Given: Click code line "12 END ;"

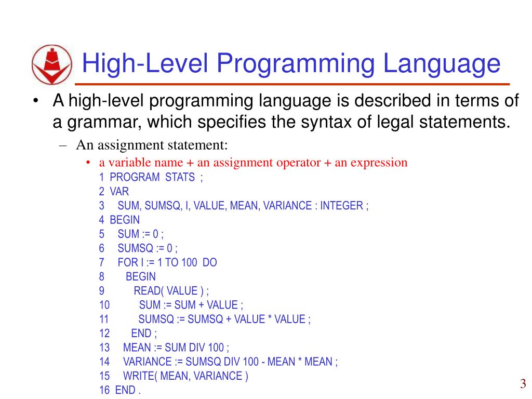Looking at the screenshot, I should click(x=128, y=334).
